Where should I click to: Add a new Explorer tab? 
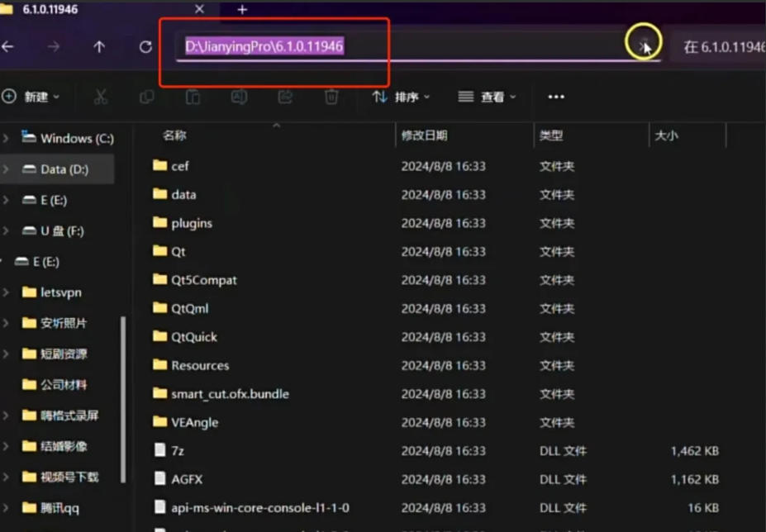242,9
